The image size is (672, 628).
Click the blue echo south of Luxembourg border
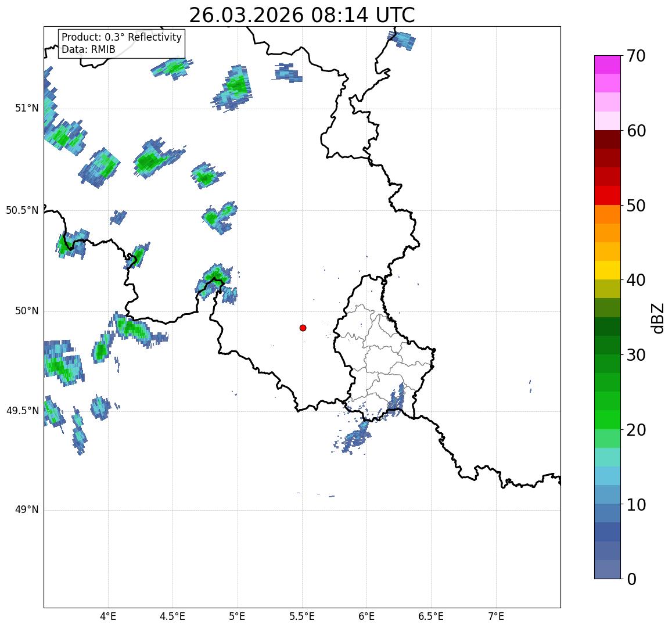[354, 438]
